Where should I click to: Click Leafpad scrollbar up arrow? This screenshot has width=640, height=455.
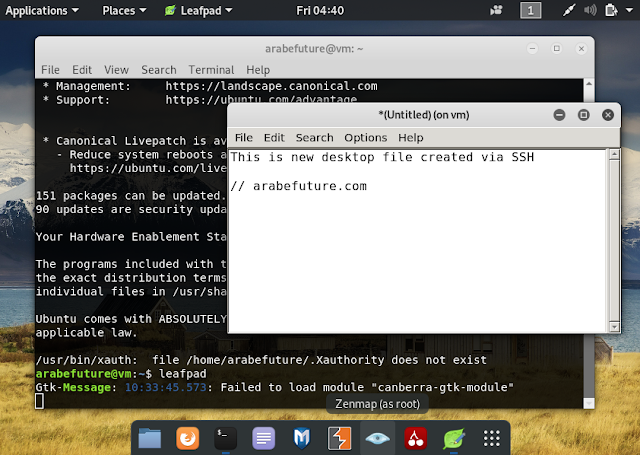[614, 154]
